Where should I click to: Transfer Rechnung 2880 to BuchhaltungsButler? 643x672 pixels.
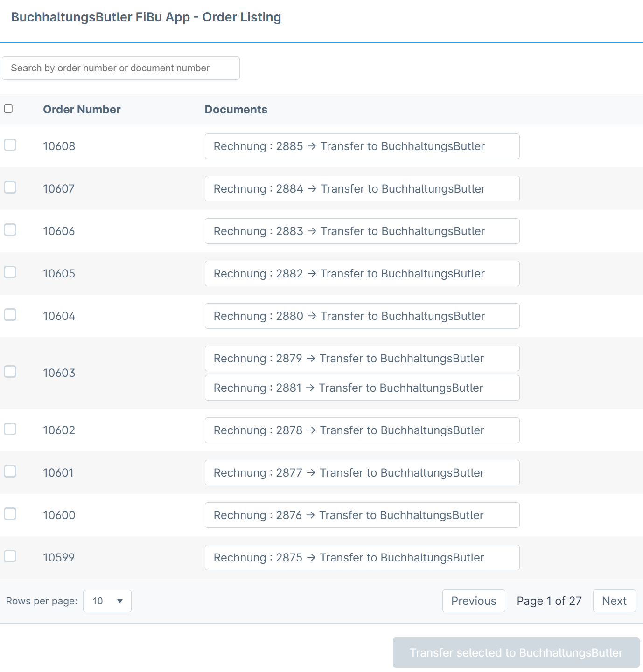pyautogui.click(x=362, y=316)
